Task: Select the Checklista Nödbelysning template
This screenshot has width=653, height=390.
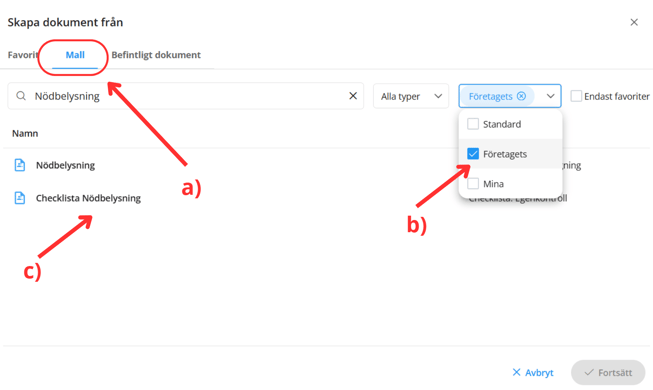Action: coord(88,198)
